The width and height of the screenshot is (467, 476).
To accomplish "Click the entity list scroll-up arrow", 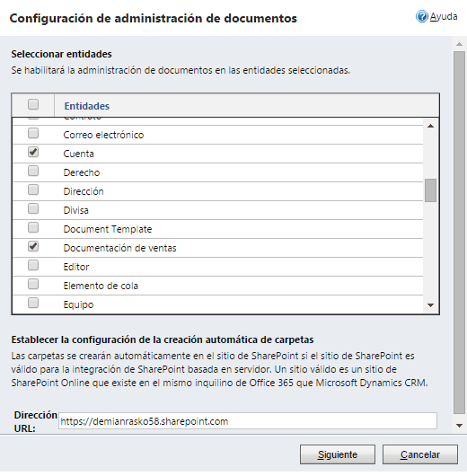I will click(x=430, y=126).
